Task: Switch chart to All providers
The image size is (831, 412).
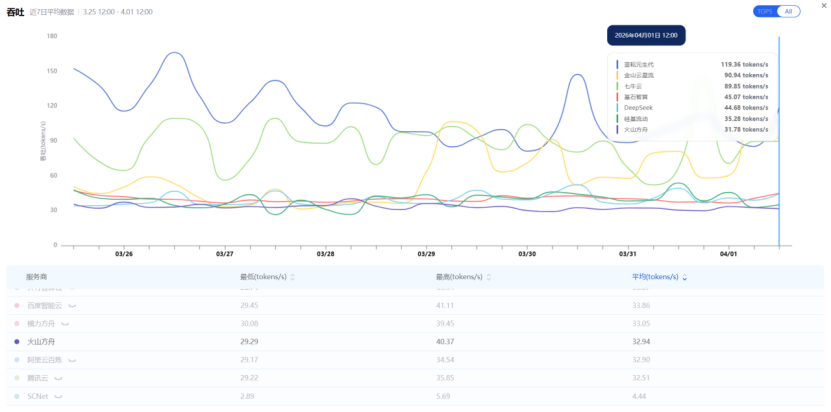Action: click(789, 11)
